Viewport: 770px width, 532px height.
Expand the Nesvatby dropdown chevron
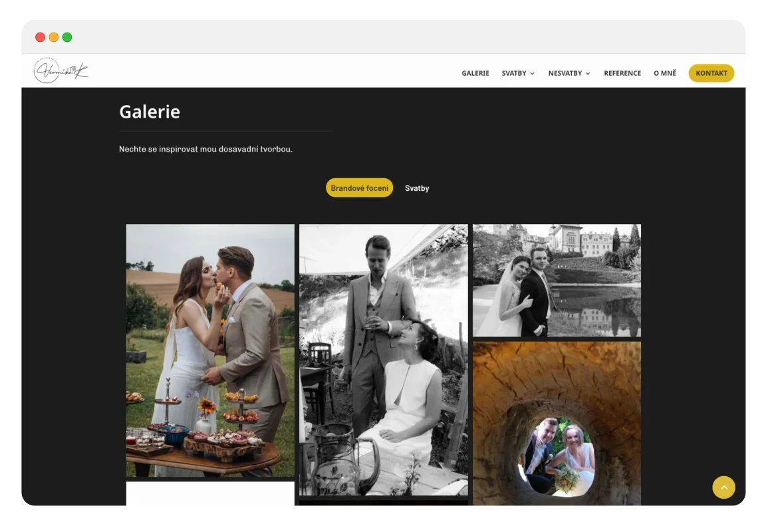[x=588, y=74]
